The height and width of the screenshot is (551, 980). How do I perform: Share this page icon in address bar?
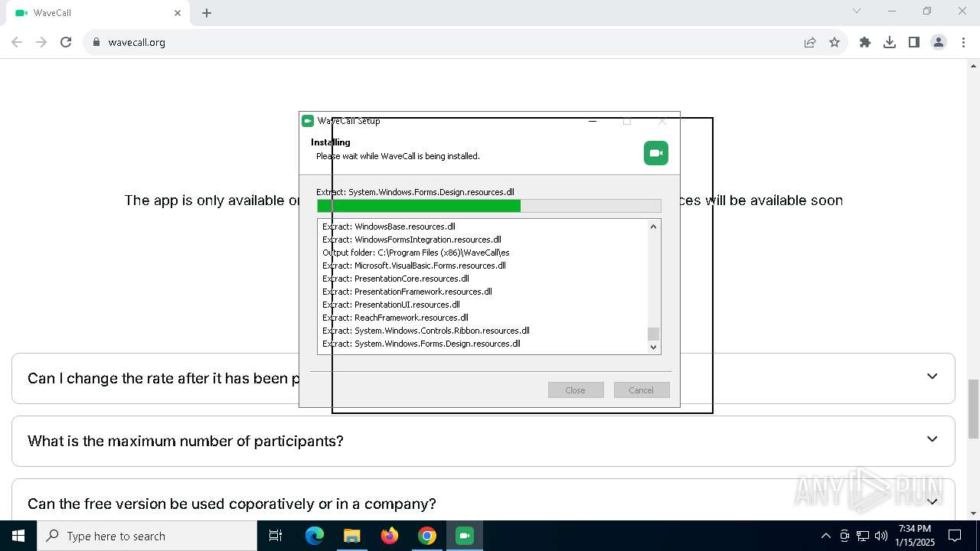[810, 42]
